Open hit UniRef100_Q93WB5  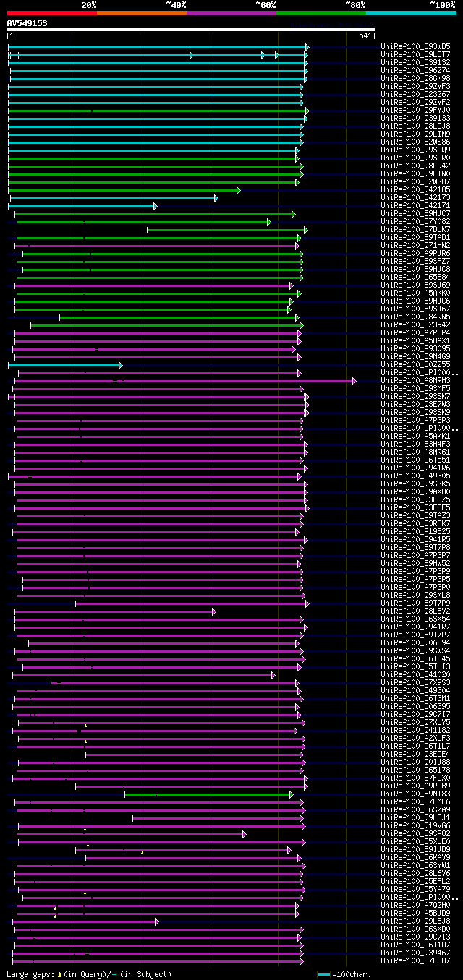coord(415,47)
